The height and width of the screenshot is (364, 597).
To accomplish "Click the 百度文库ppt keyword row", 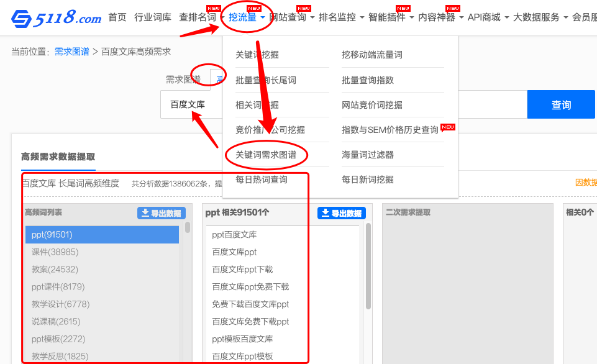I will coord(282,252).
